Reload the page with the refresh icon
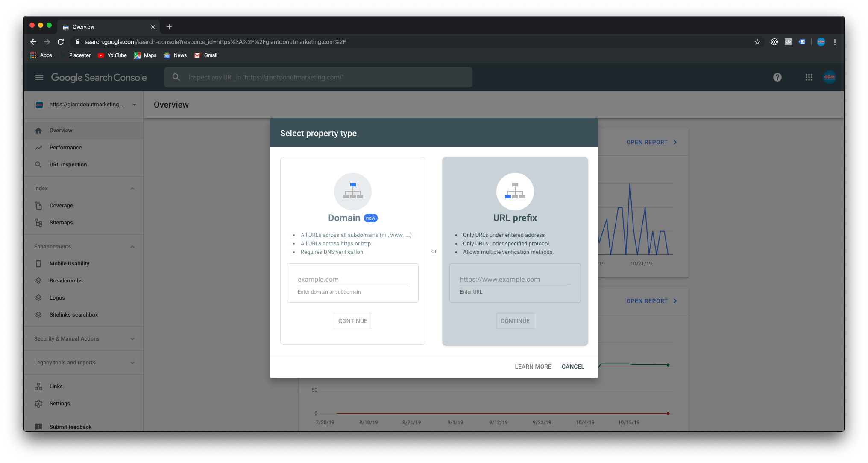Screen dimensions: 868x463 61,42
